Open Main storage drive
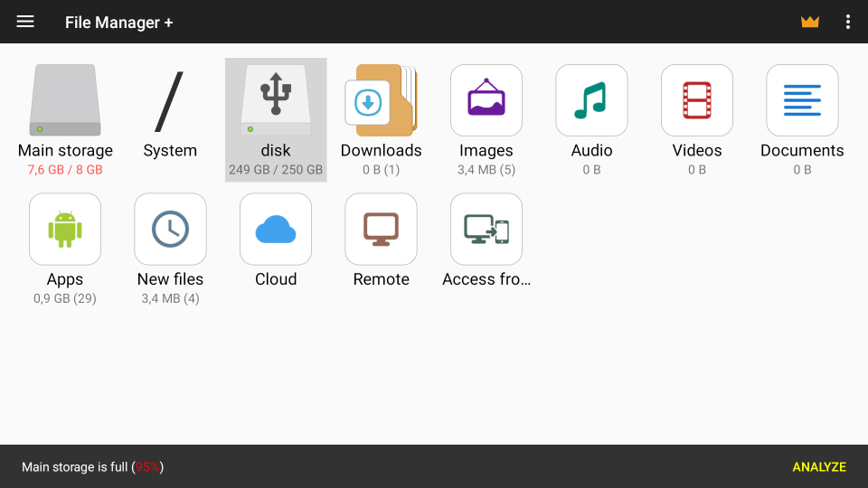Viewport: 868px width, 488px height. tap(65, 101)
